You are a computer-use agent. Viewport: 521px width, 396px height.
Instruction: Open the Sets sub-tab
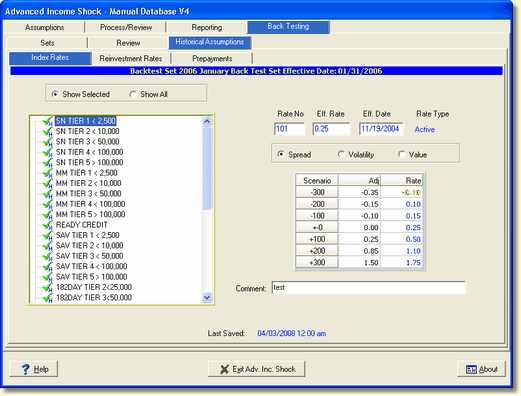(47, 43)
